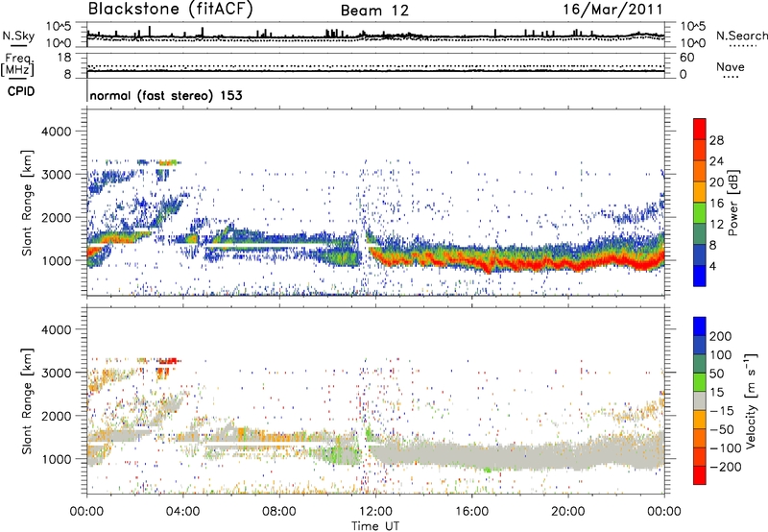768x532 pixels.
Task: Pick the gray segment of velocity colorbar
Action: (700, 400)
